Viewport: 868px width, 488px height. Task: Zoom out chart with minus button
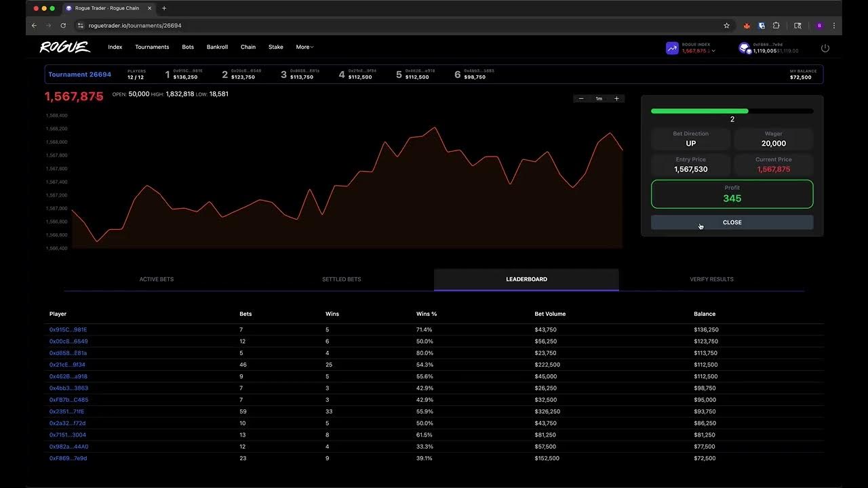point(581,99)
